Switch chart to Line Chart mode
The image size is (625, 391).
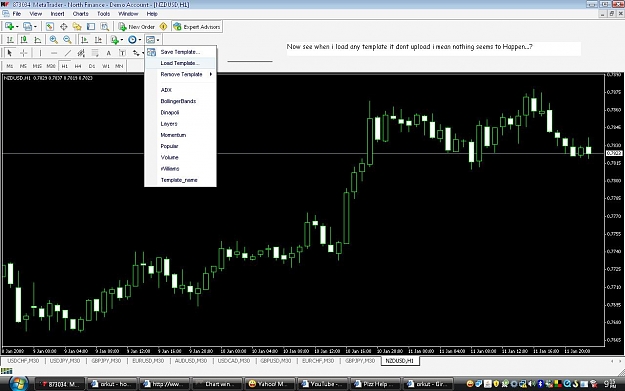click(37, 39)
